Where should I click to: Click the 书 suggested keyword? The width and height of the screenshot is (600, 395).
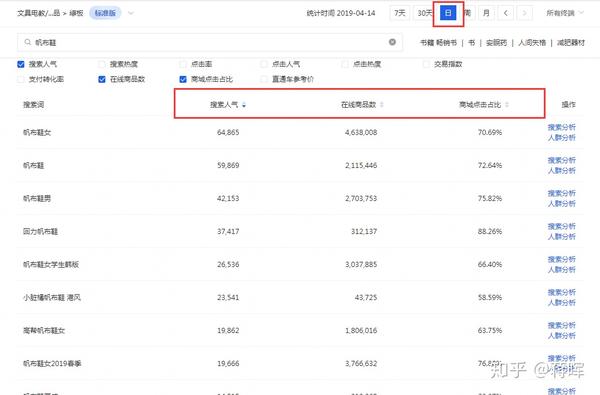tap(471, 42)
